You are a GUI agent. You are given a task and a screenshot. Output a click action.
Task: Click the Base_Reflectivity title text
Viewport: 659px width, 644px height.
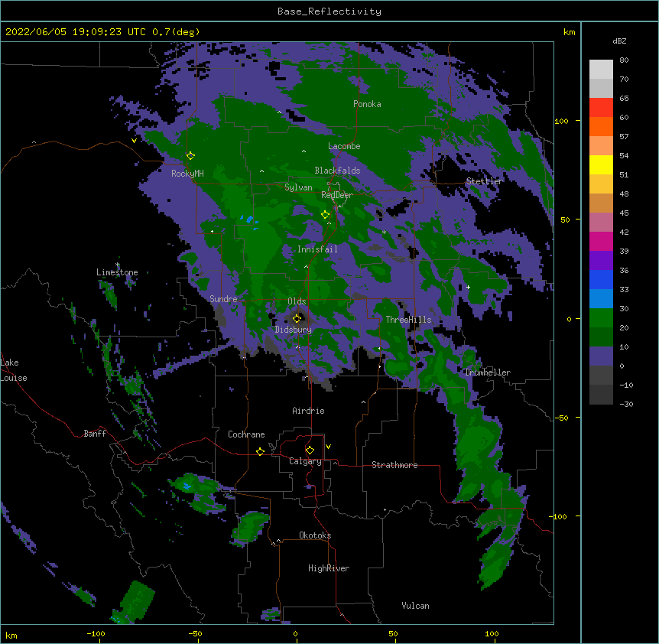[329, 11]
